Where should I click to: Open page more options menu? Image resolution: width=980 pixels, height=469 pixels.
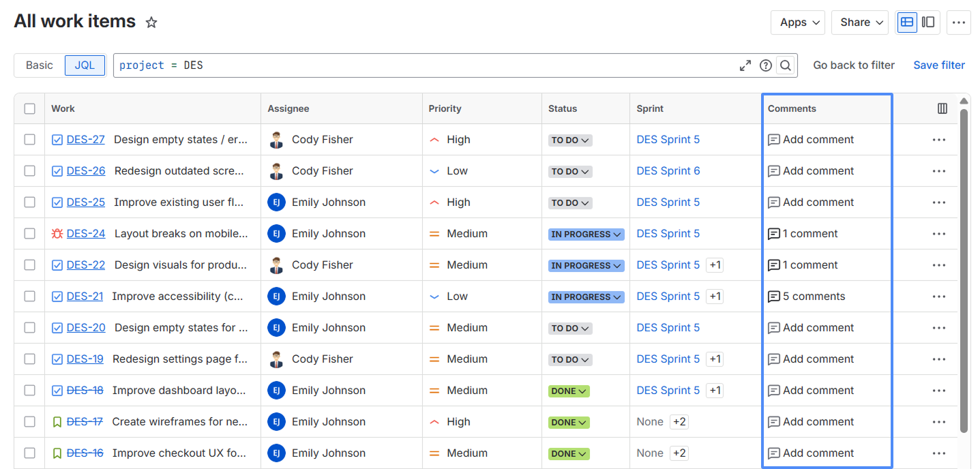tap(959, 22)
